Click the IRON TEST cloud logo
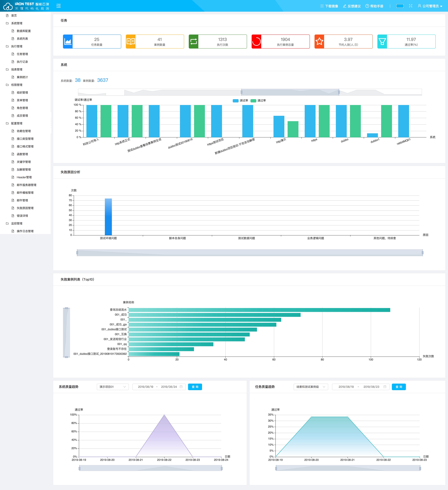Screen dimensions: 448x490 [x=8, y=6]
